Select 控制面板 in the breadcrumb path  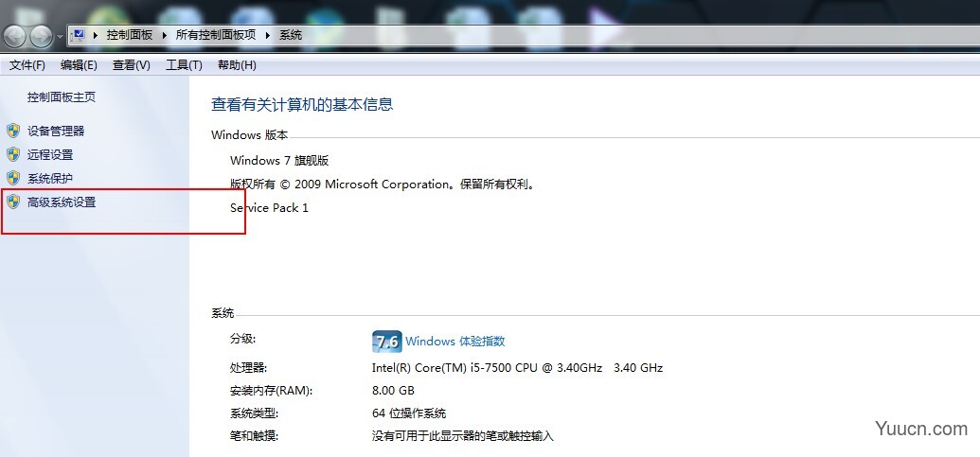coord(130,35)
